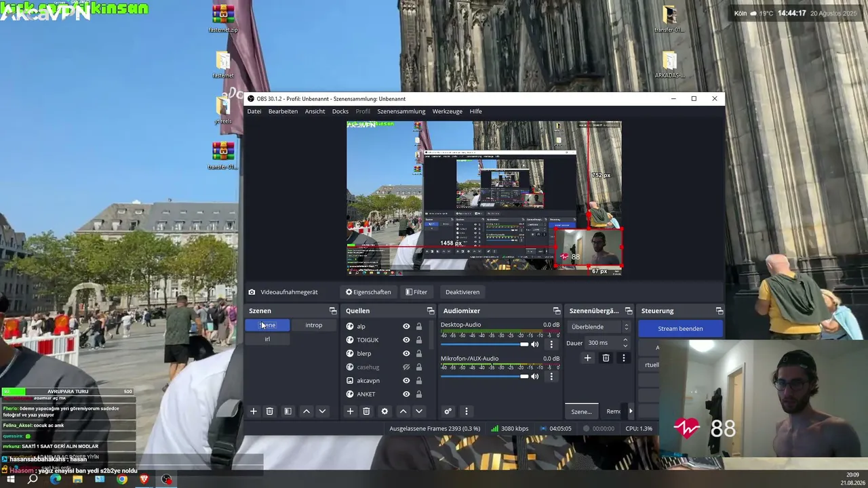Hide the blerp source
The width and height of the screenshot is (868, 488).
pos(406,353)
